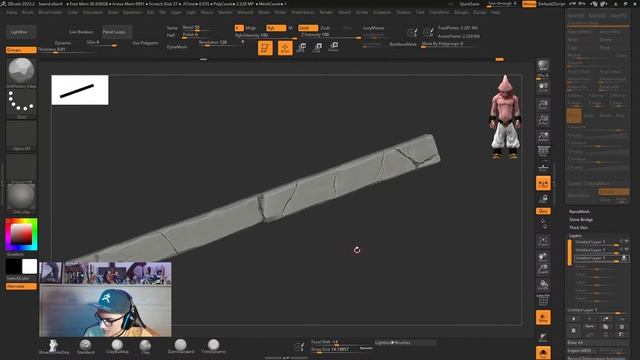Viewport: 640px width, 360px height.
Task: Toggle BackfaceMask option
Action: pyautogui.click(x=402, y=44)
